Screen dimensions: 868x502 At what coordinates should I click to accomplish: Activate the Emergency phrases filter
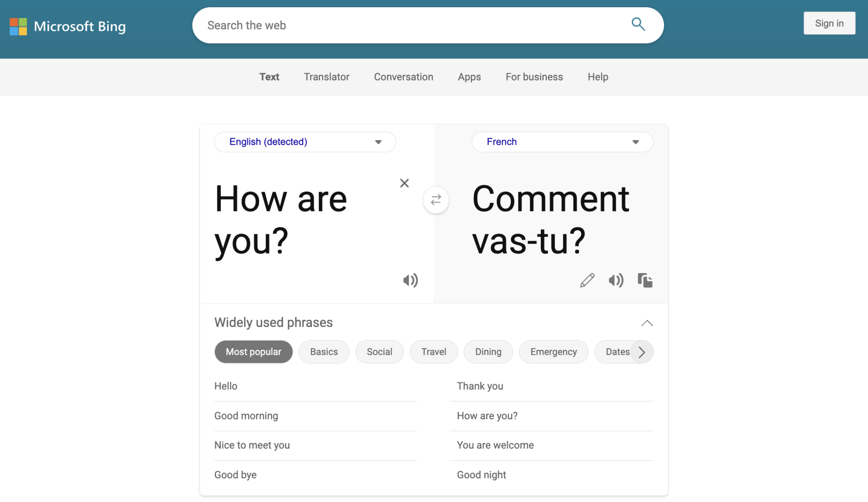(x=554, y=351)
